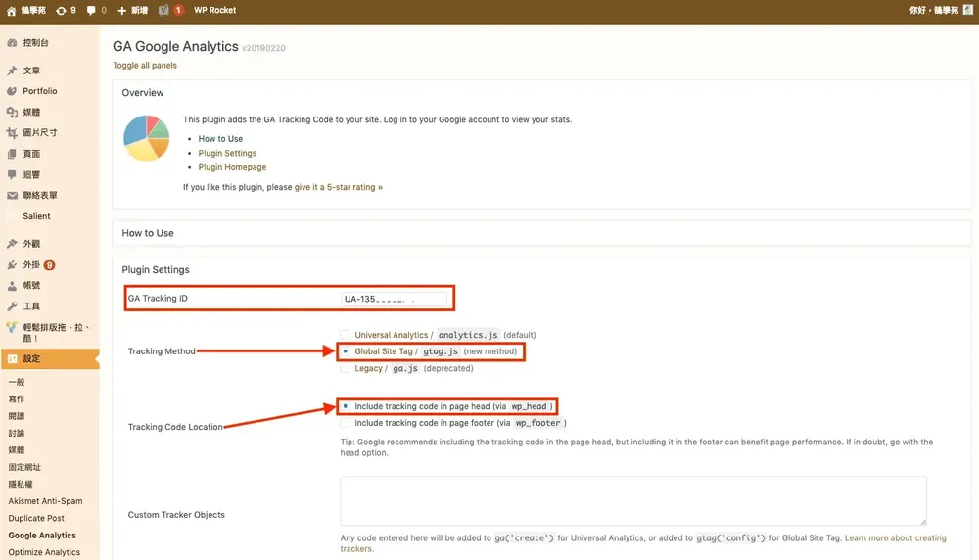Open the Posts pin icon in sidebar
Image resolution: width=979 pixels, height=560 pixels.
[12, 70]
